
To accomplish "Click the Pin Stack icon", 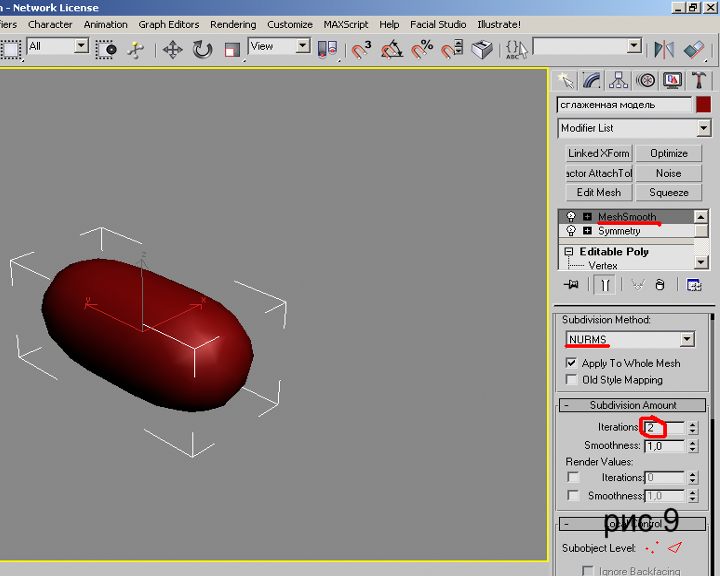I will [x=572, y=285].
